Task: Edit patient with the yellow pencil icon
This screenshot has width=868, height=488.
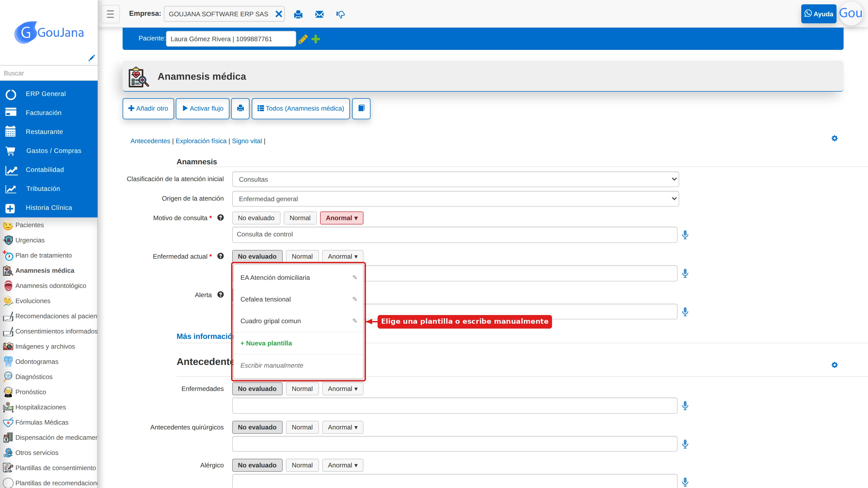Action: 303,39
